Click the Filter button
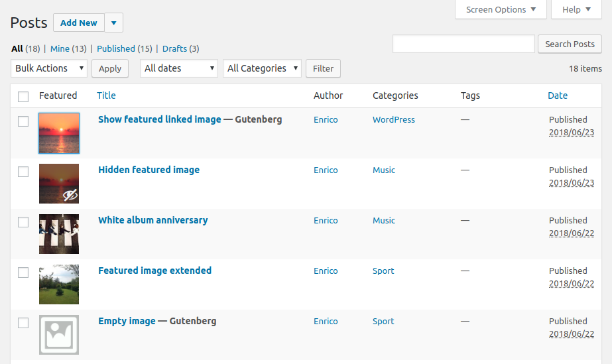This screenshot has height=364, width=612. coord(323,68)
